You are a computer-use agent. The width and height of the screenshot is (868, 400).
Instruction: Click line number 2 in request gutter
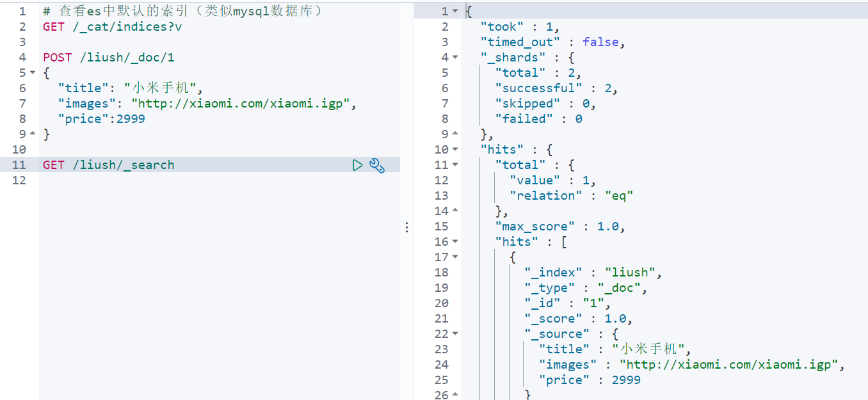[23, 27]
